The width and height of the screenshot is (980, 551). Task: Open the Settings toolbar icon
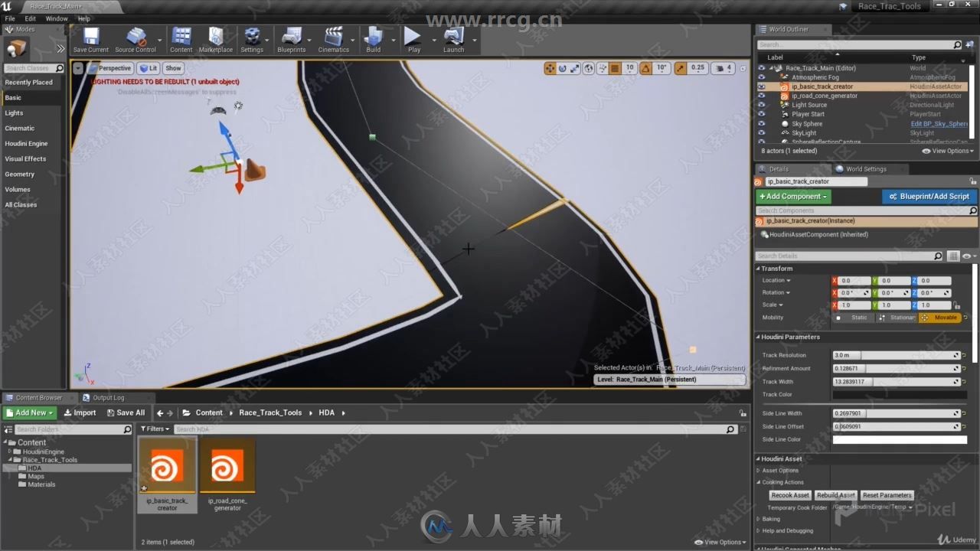252,40
